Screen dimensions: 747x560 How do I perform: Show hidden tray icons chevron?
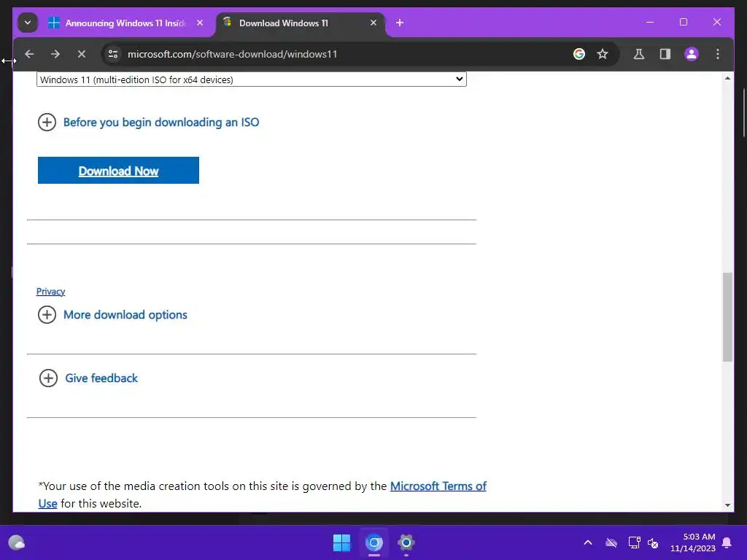[588, 542]
